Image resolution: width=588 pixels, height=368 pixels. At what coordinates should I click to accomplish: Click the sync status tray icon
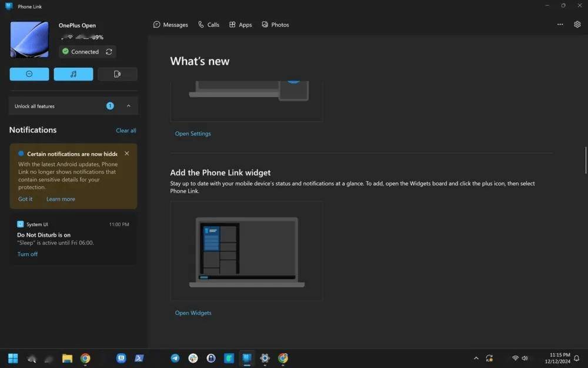click(x=489, y=358)
